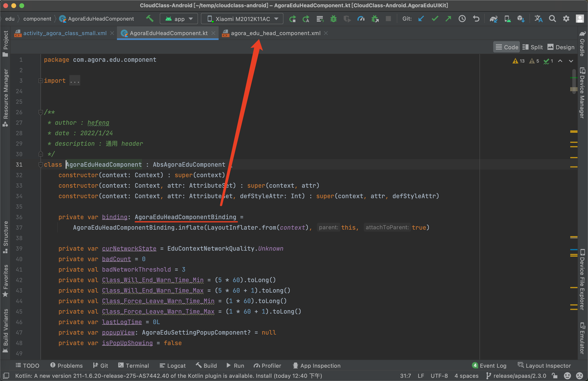The image size is (588, 381).
Task: Switch editor to Split view
Action: click(x=532, y=47)
